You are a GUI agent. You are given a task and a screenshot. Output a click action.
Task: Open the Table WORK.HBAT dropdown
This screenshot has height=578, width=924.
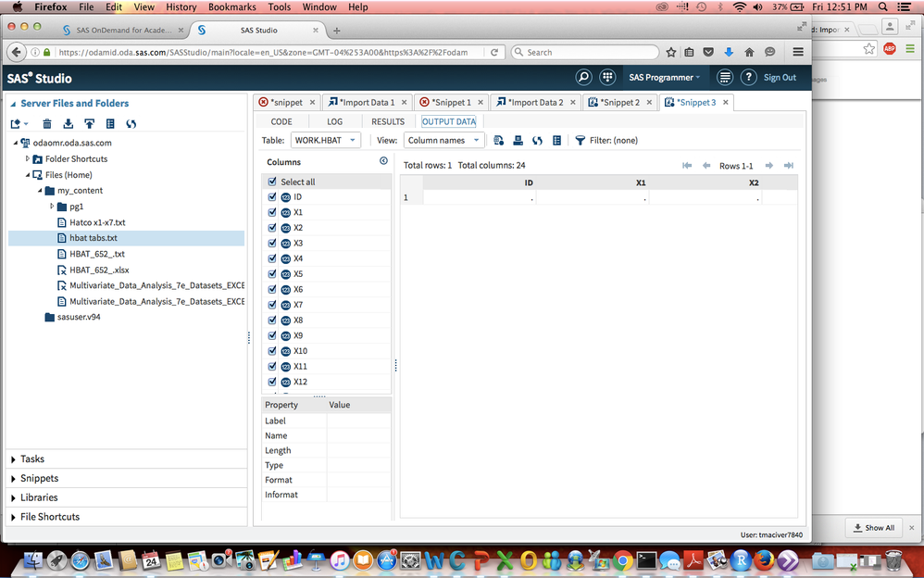325,141
